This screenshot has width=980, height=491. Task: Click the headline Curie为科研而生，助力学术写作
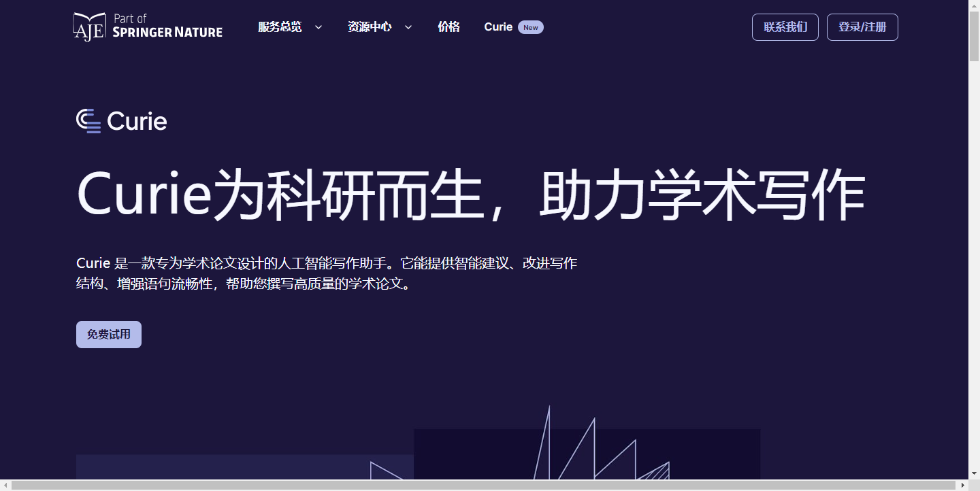click(470, 197)
